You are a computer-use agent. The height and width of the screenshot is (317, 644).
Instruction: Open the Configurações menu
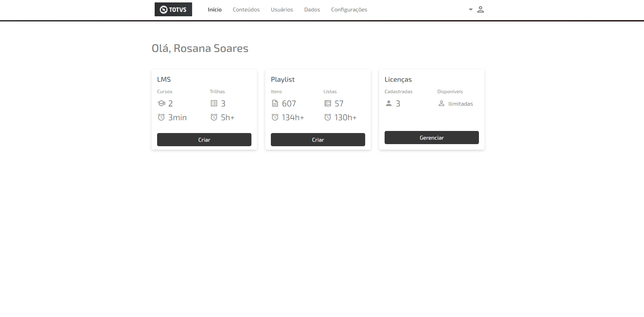coord(349,10)
